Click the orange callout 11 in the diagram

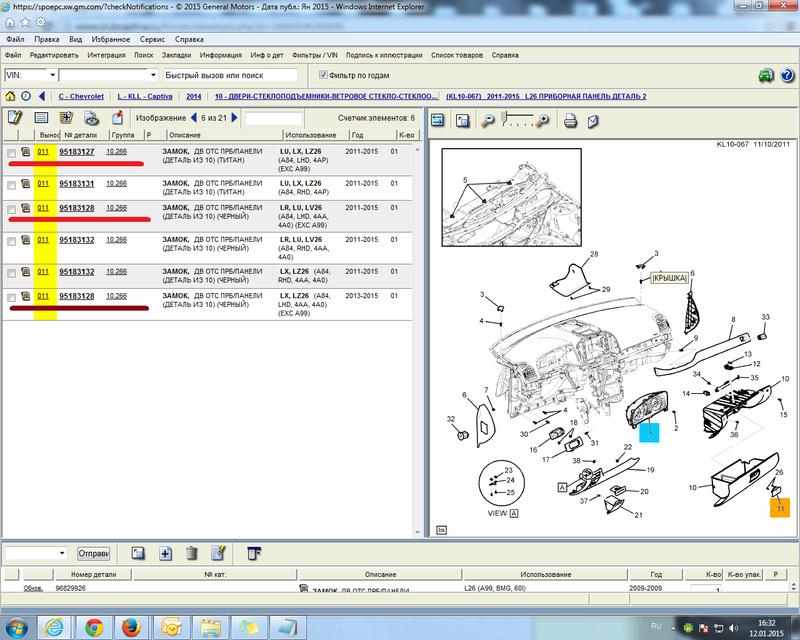point(780,508)
